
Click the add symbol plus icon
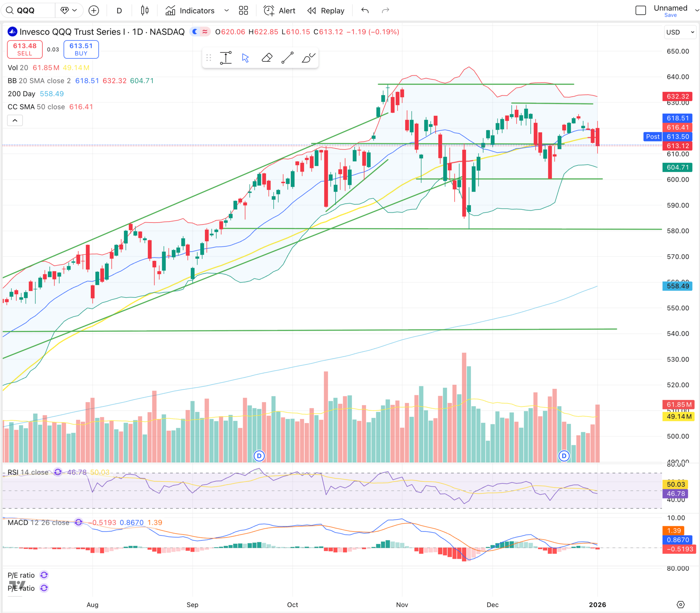(x=94, y=11)
